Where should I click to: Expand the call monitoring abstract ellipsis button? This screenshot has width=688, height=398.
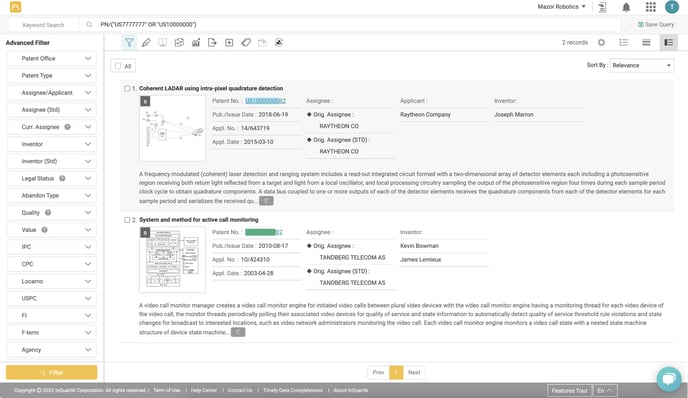(238, 332)
